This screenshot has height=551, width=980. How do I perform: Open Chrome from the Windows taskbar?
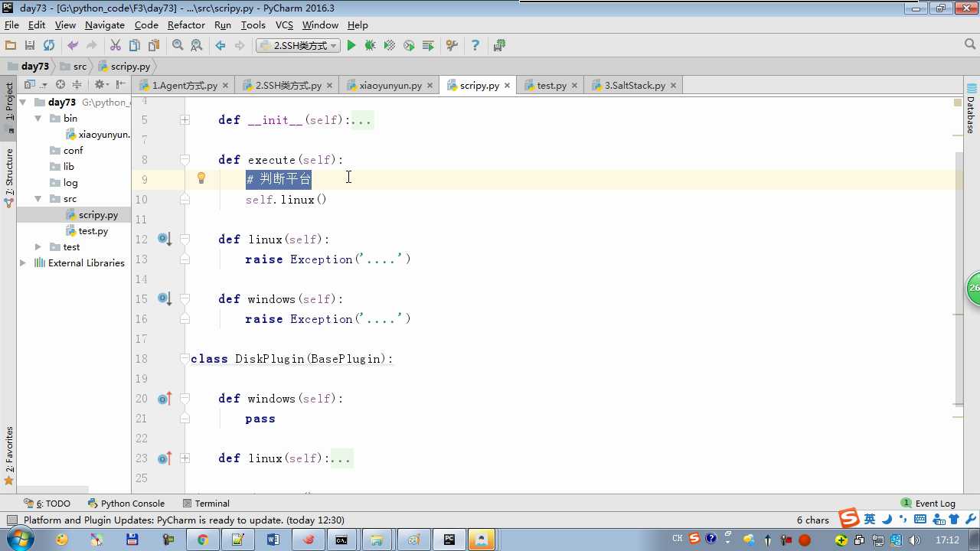click(x=203, y=540)
